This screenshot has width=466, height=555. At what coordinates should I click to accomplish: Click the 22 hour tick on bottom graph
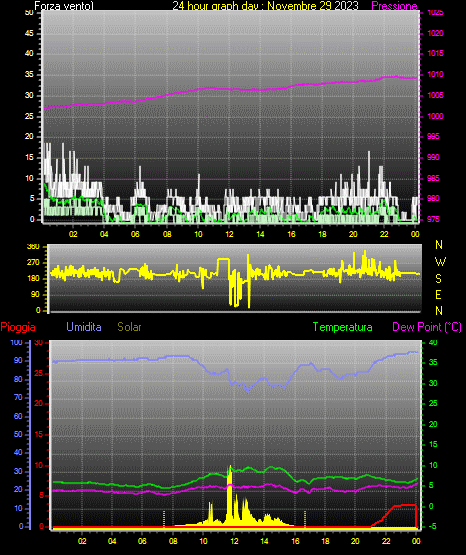386,541
